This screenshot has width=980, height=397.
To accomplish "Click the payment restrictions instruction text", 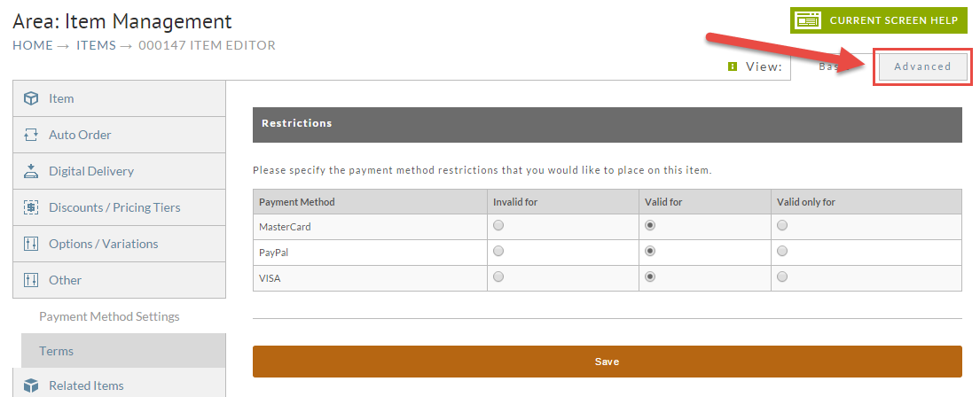I will click(482, 170).
